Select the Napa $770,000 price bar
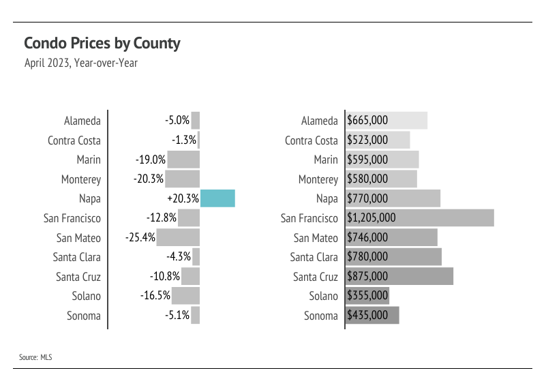Viewport: 546px width, 392px height. (393, 198)
